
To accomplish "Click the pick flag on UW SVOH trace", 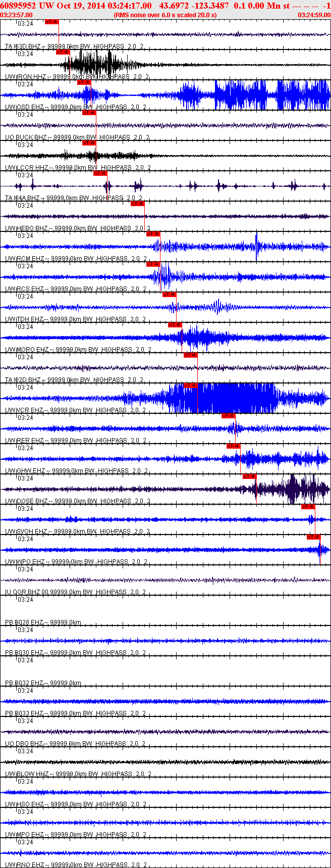I will [308, 507].
